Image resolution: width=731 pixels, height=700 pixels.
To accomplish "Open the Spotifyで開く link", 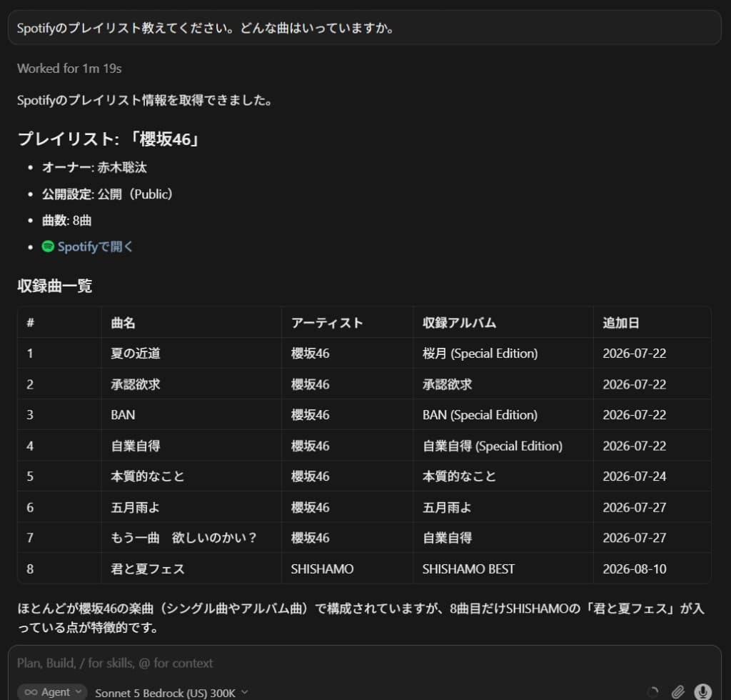I will click(x=95, y=246).
